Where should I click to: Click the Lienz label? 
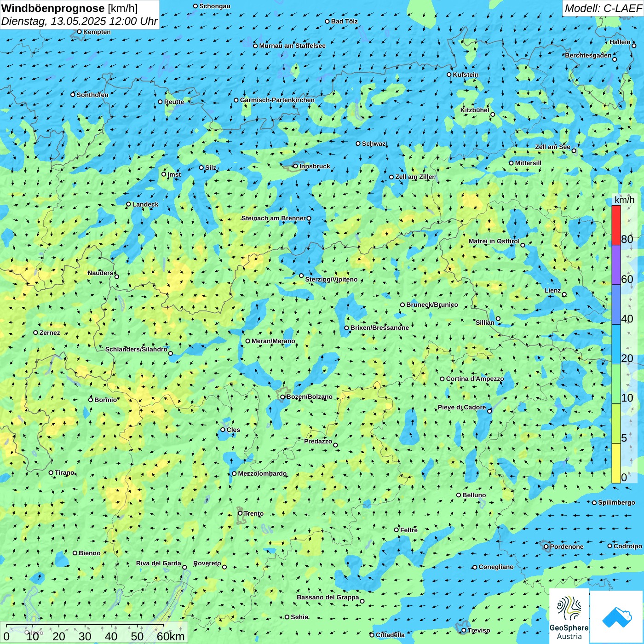click(552, 290)
